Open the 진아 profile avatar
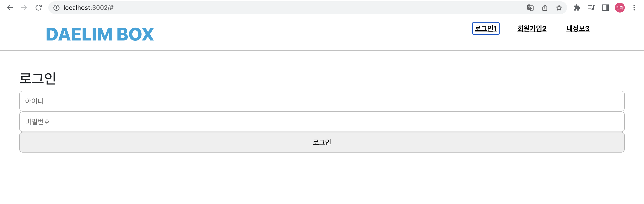The width and height of the screenshot is (644, 204). point(620,8)
